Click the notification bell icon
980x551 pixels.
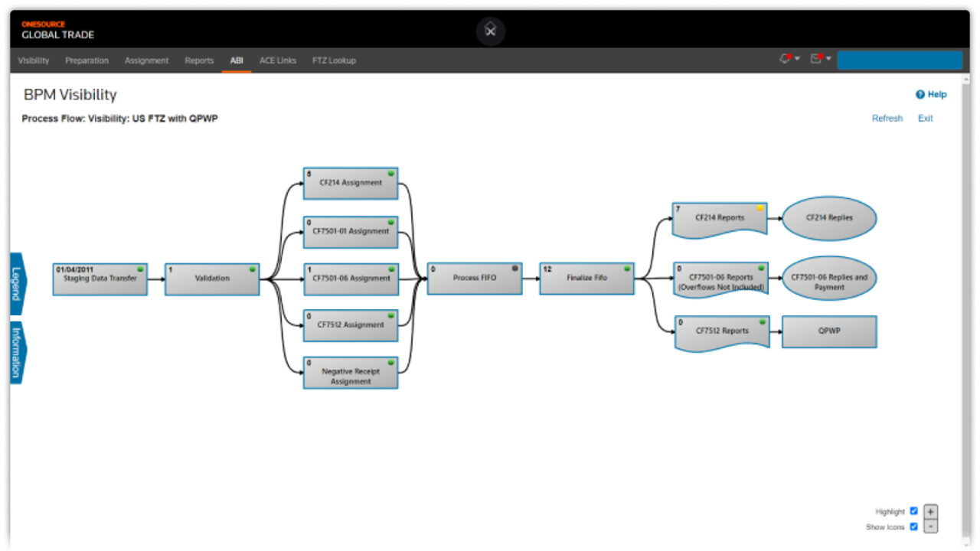[x=786, y=59]
